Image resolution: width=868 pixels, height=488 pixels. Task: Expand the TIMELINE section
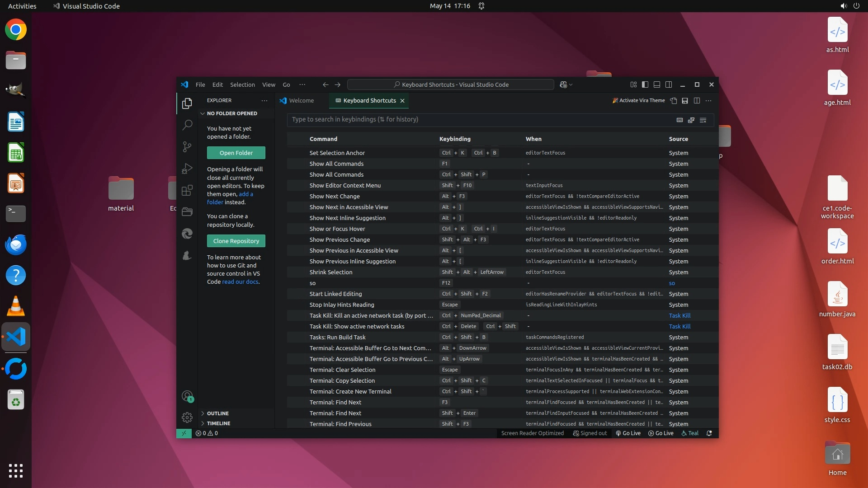pos(218,423)
